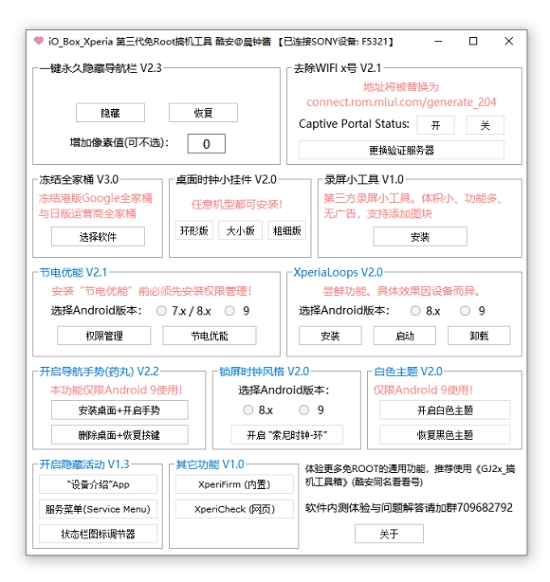Install the 粗细版 clock widget
Image resolution: width=550 pixels, height=582 pixels.
287,230
